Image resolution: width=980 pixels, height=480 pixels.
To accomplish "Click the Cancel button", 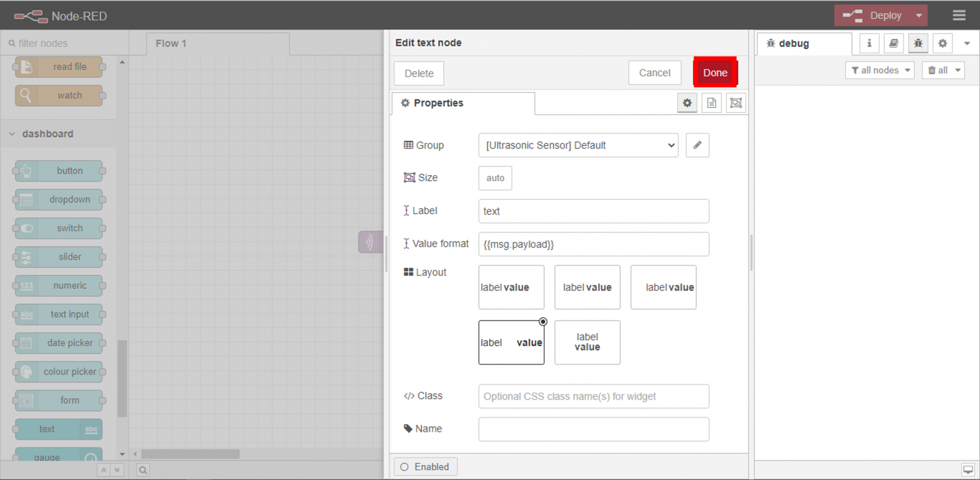I will click(654, 73).
